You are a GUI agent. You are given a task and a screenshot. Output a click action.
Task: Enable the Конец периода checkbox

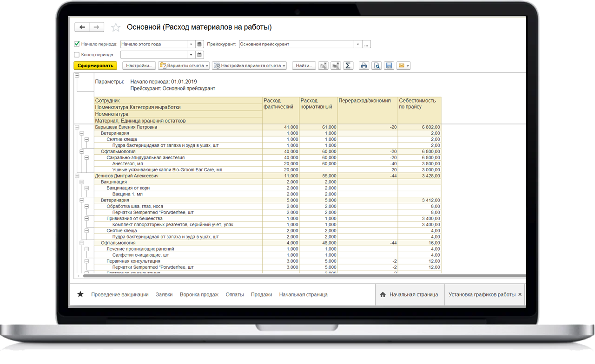pyautogui.click(x=77, y=55)
